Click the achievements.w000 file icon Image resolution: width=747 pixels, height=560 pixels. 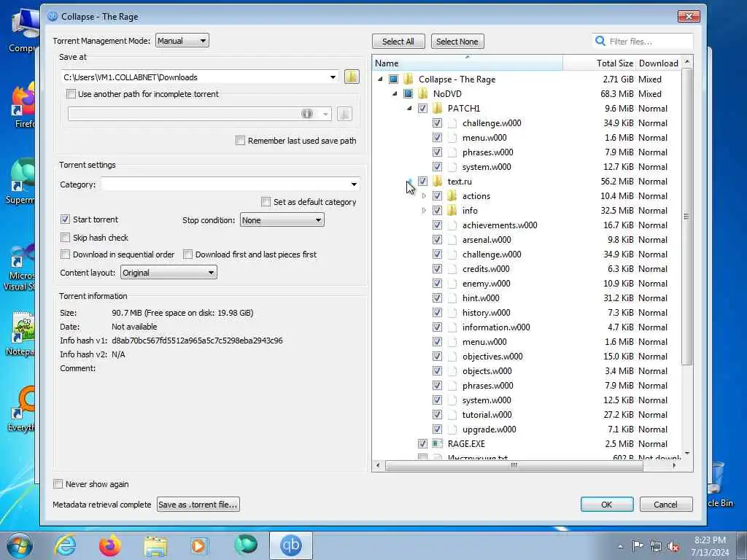(x=452, y=225)
